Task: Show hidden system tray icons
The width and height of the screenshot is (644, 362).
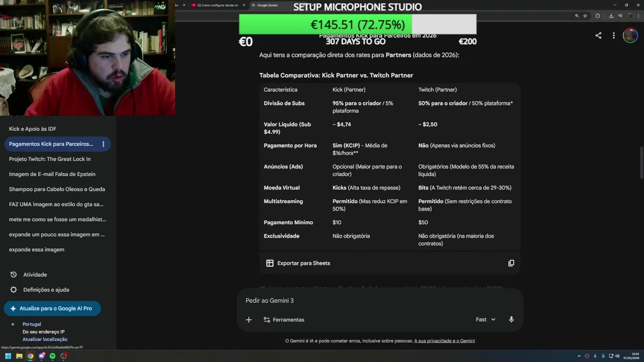Action: pos(579,356)
